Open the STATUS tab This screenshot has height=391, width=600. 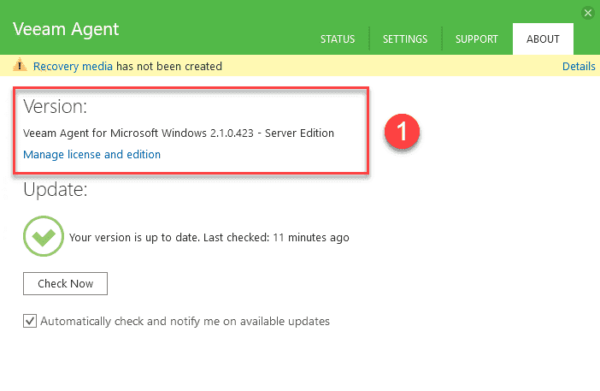click(x=338, y=39)
